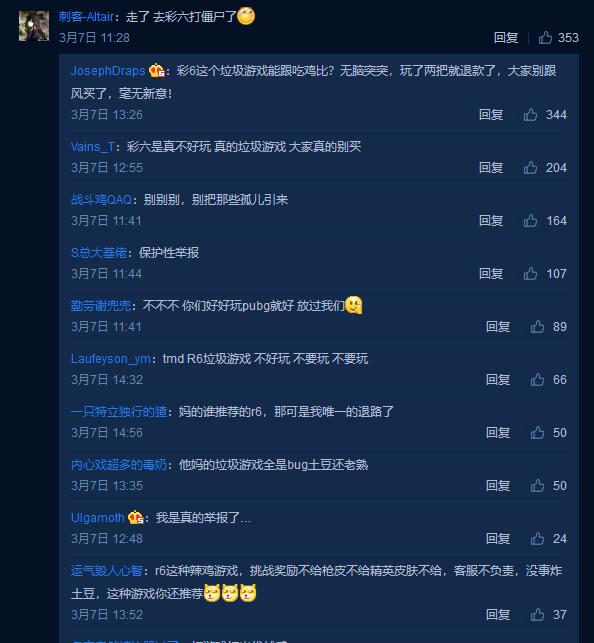Thumbs-up Laufeyson_ym's reply with 66 likes
The width and height of the screenshot is (594, 643).
click(x=537, y=379)
